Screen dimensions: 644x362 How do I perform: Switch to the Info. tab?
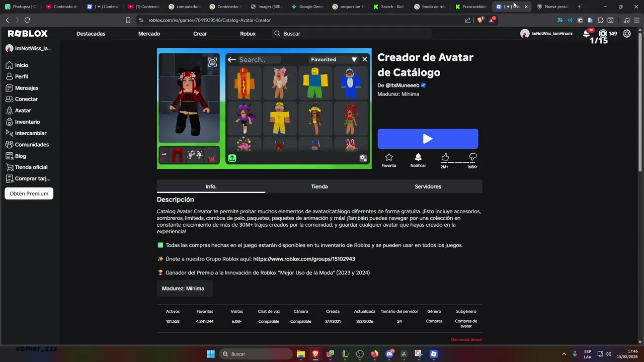point(211,187)
